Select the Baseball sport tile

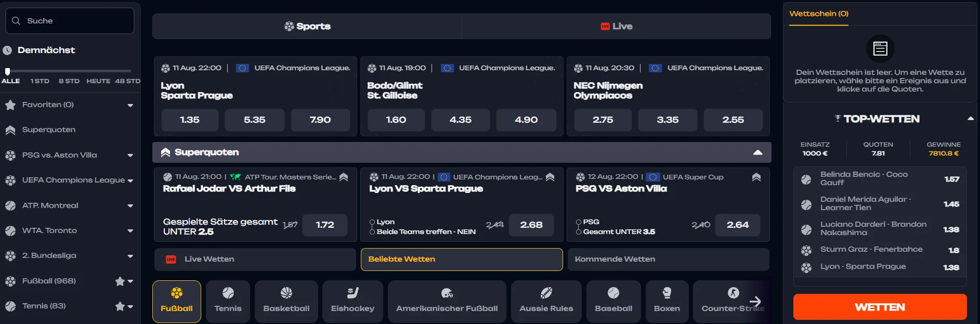click(613, 302)
